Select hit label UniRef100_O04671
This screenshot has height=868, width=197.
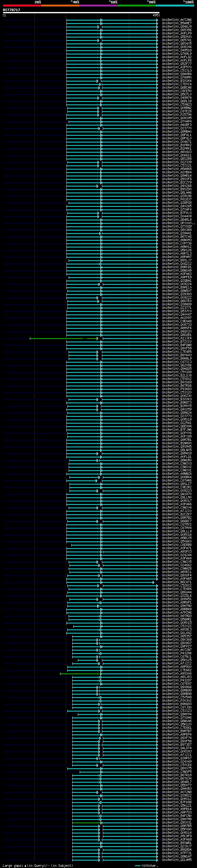pyautogui.click(x=177, y=142)
